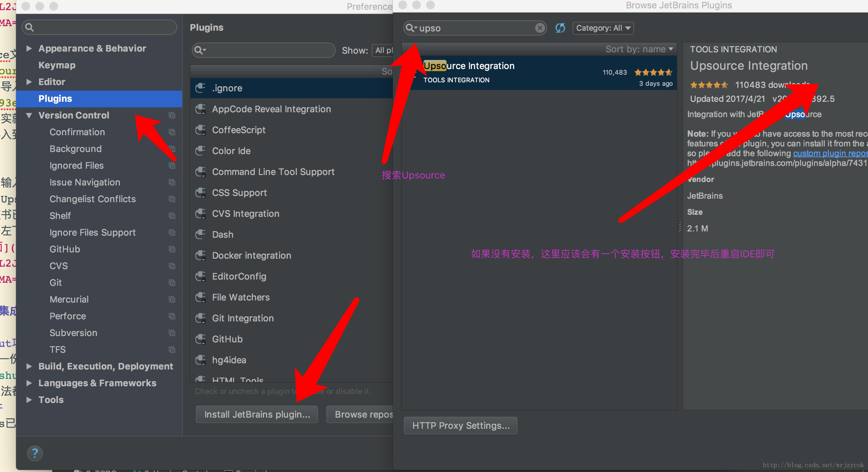Expand the Editor settings node

coord(29,82)
